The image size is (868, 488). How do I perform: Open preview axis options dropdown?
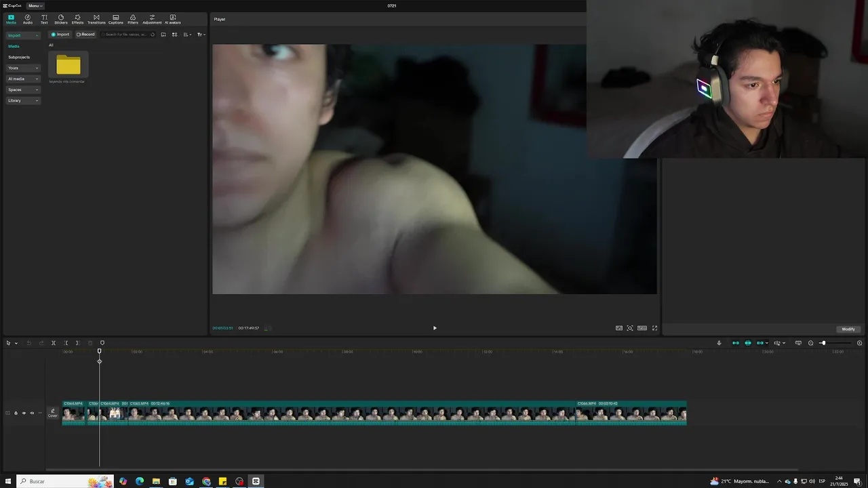pos(784,343)
